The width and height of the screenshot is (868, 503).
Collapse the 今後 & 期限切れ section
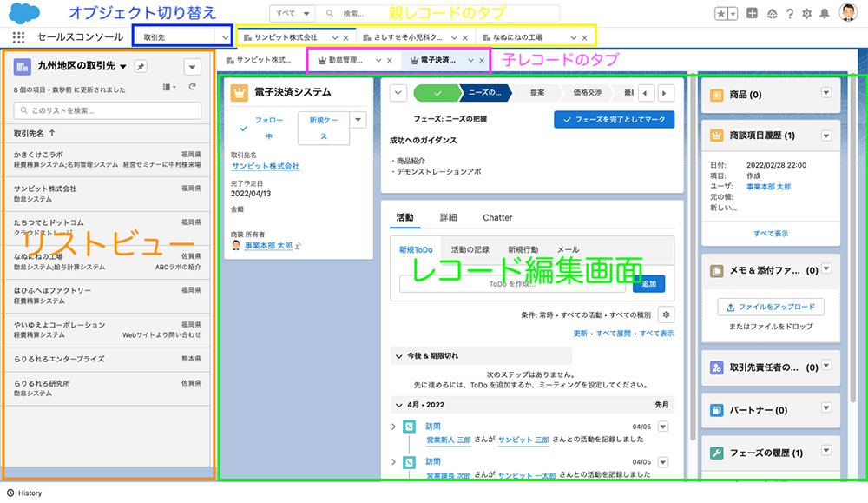pos(399,356)
